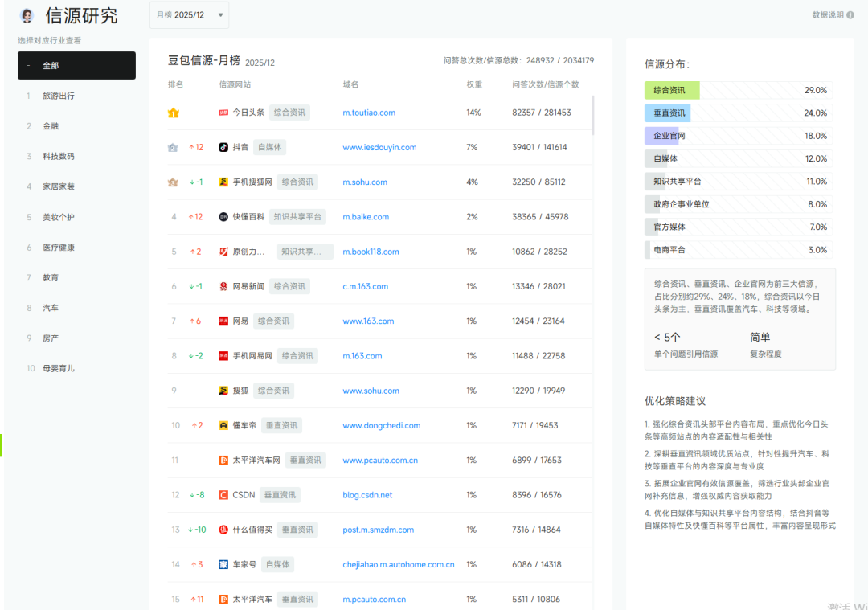This screenshot has height=610, width=868.
Task: Click the 知识共享平台 tag next to 快懂百科
Action: point(297,217)
